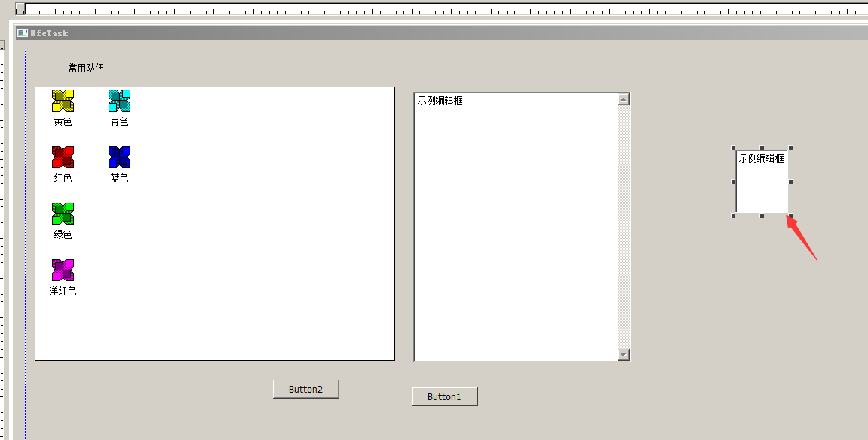Click the 青色 label text
Image resolution: width=868 pixels, height=440 pixels.
pos(120,121)
